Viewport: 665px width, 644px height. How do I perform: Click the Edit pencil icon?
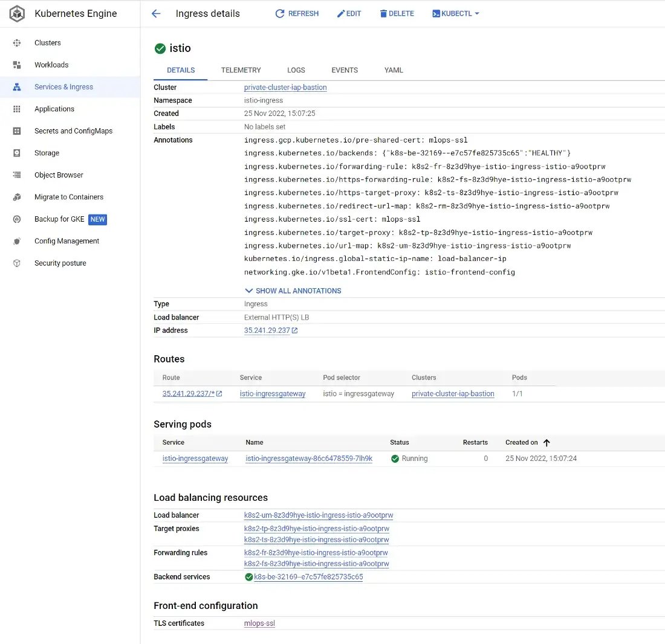pyautogui.click(x=341, y=13)
